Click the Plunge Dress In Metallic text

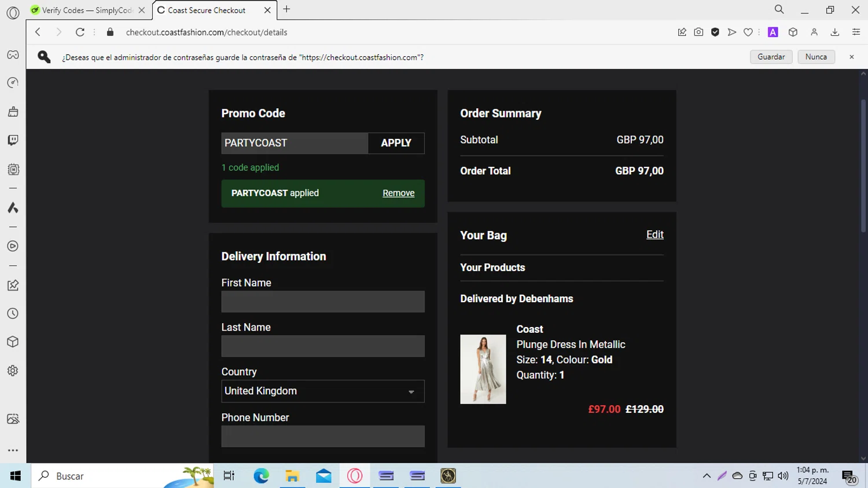point(571,344)
